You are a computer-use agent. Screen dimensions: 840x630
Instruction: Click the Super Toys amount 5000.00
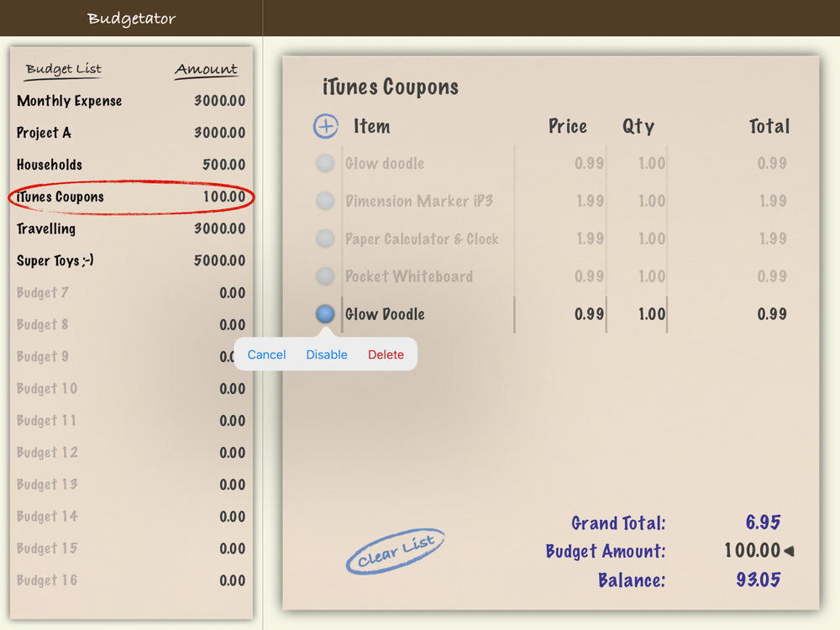(x=219, y=260)
